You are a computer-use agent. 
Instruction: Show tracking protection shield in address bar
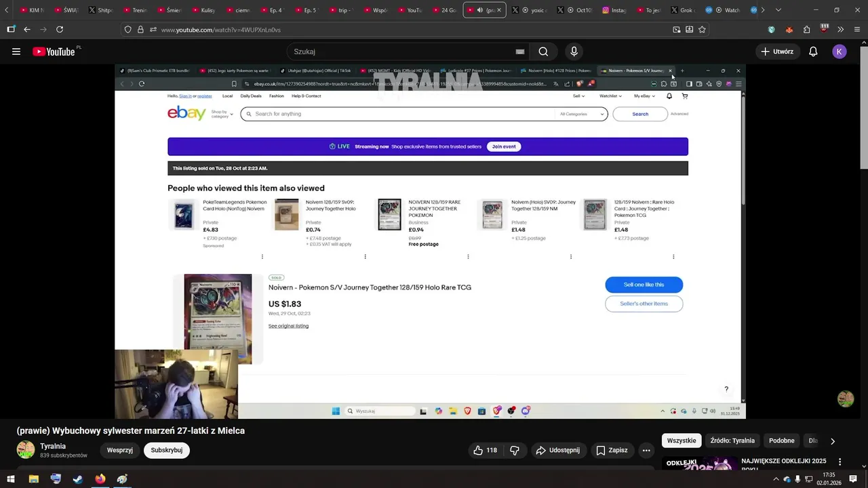point(127,30)
